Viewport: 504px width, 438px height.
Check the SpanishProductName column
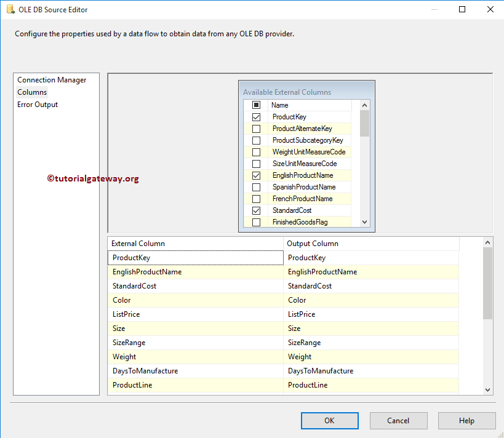pyautogui.click(x=257, y=187)
